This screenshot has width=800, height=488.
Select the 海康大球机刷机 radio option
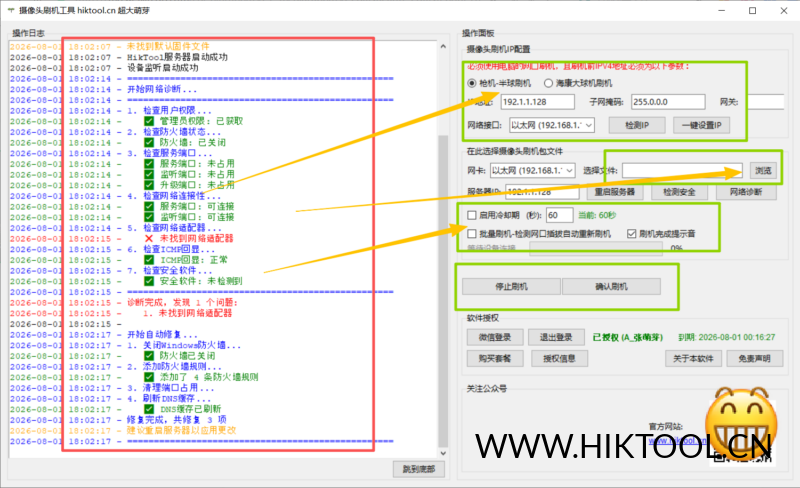point(548,83)
